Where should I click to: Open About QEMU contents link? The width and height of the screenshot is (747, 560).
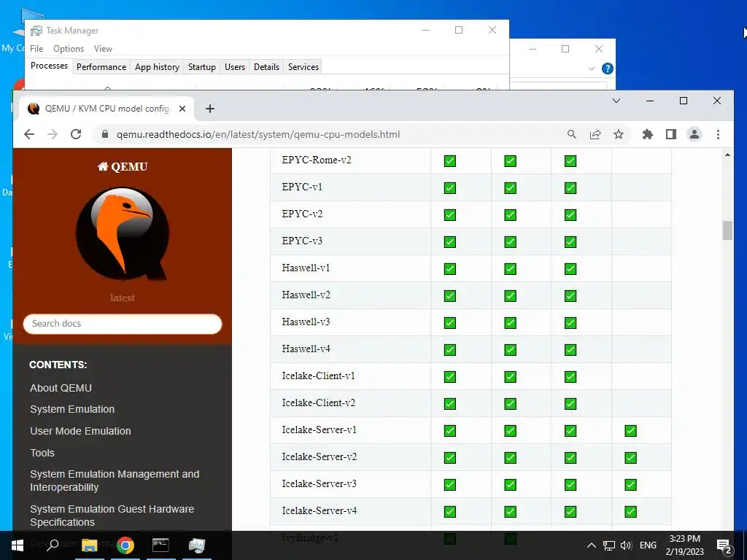tap(61, 388)
